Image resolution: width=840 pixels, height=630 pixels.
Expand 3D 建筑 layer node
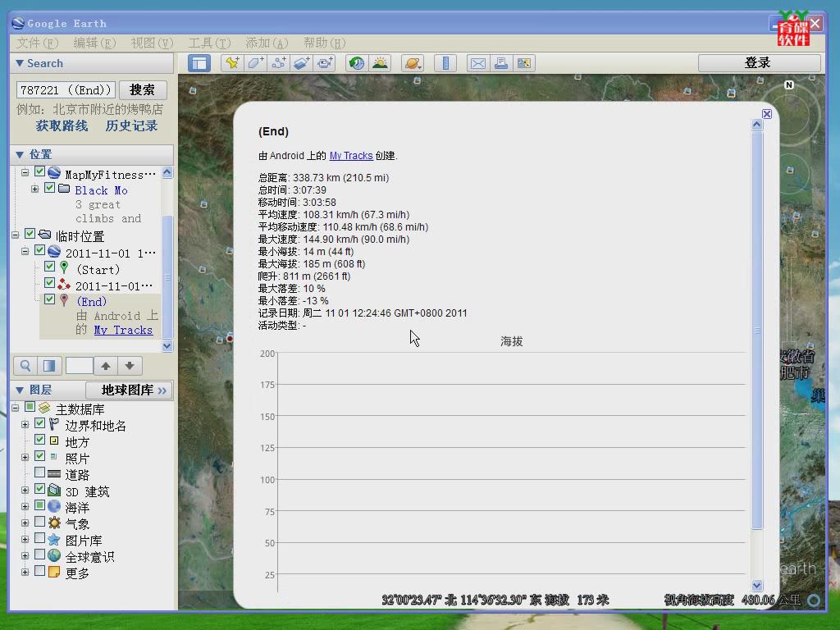[25, 490]
